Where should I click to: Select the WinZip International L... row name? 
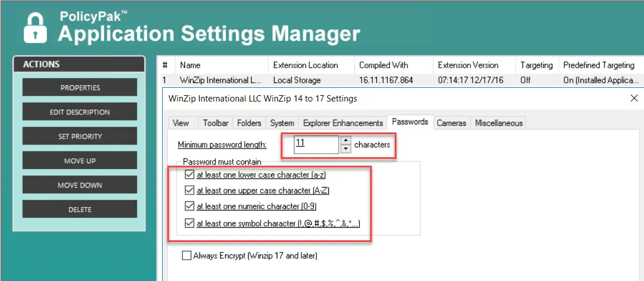coord(221,80)
